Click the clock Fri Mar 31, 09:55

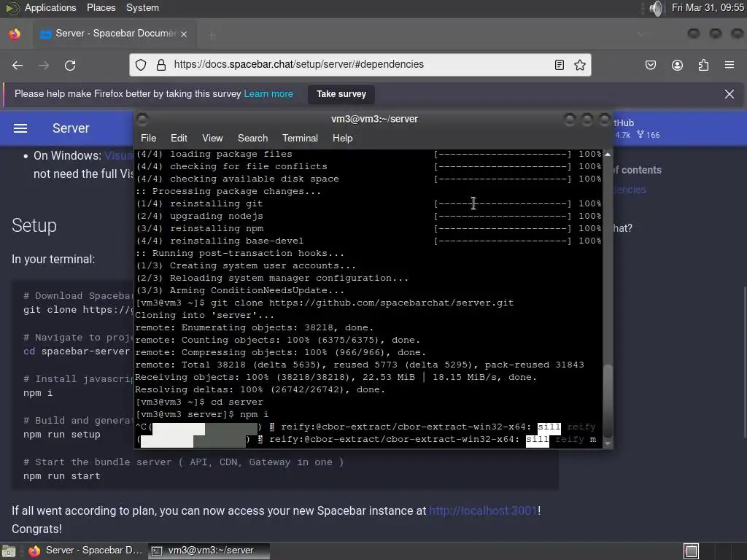(708, 7)
